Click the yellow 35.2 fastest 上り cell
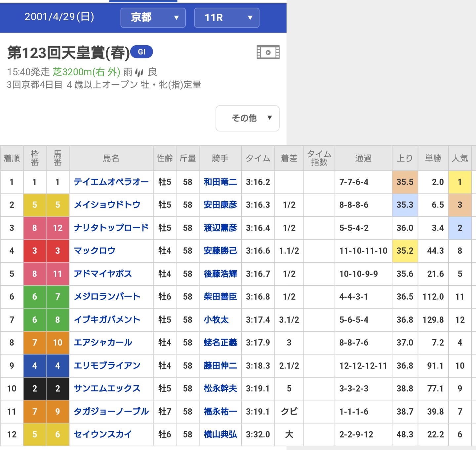476x450 pixels. click(x=405, y=251)
